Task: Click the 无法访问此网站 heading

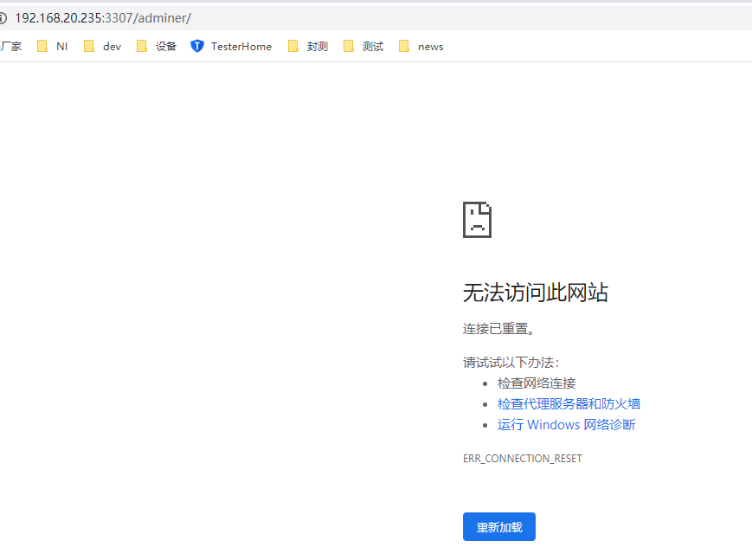Action: point(535,293)
